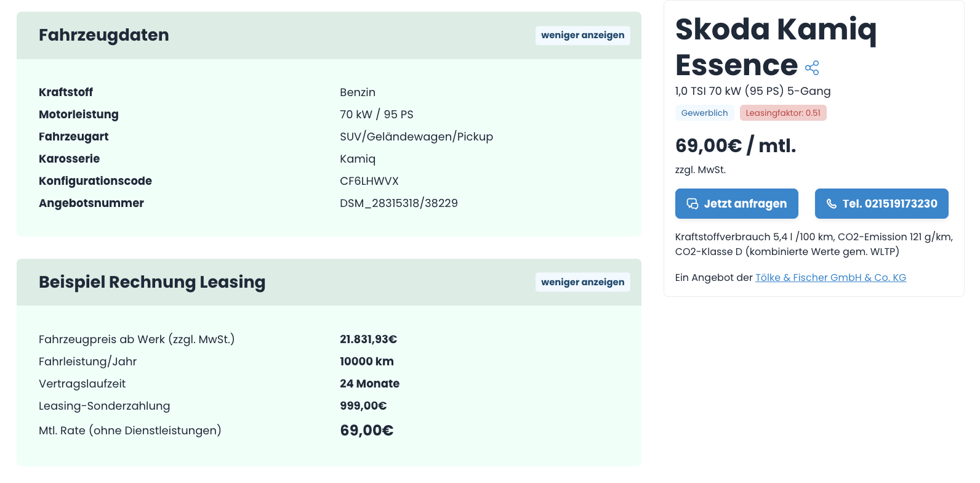Click the Gewerblich badge
Screen dimensions: 980x483
pos(704,113)
